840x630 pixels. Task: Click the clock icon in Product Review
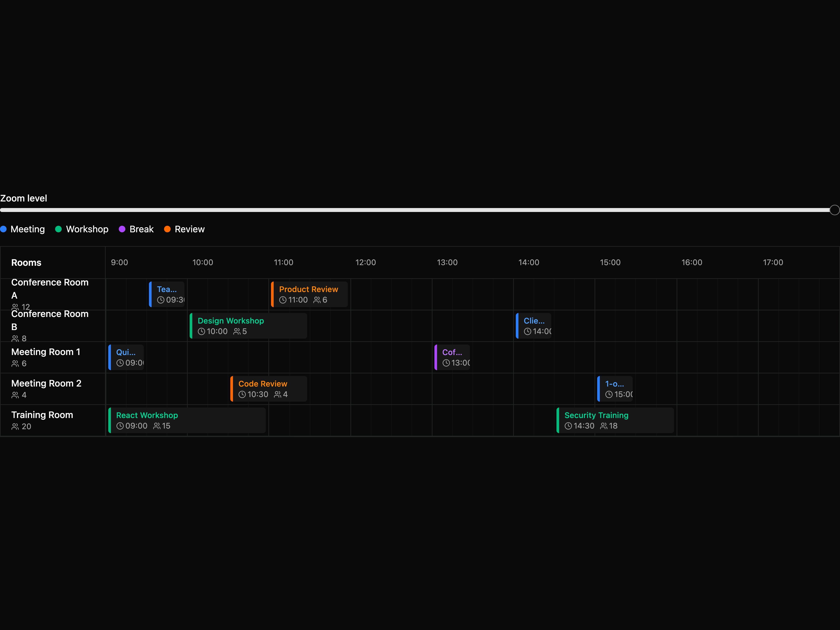click(283, 300)
